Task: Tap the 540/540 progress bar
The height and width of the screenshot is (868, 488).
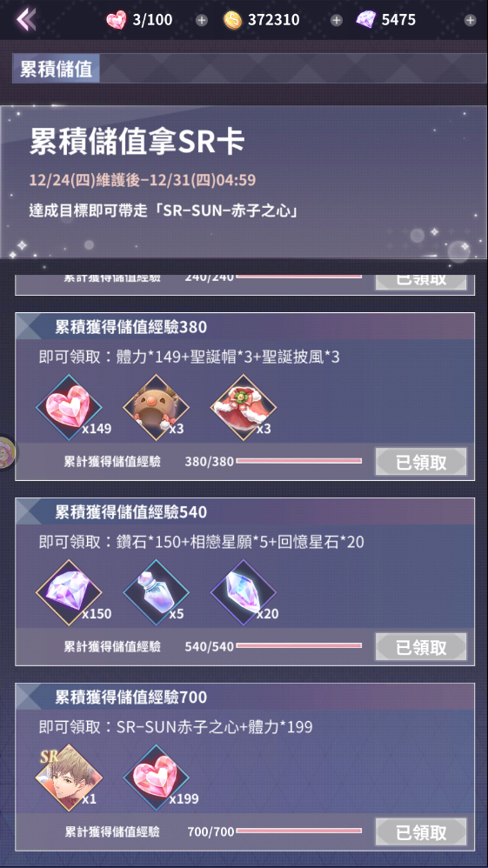Action: [x=299, y=645]
